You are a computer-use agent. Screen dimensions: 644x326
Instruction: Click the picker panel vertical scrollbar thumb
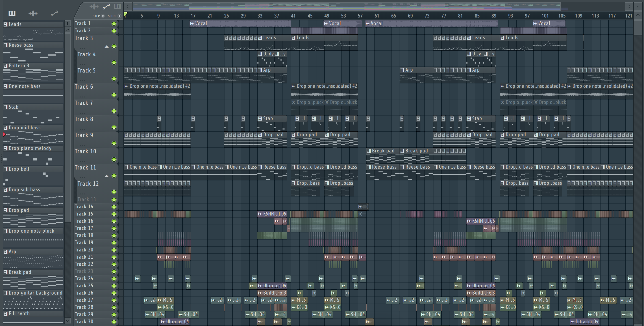[x=67, y=128]
